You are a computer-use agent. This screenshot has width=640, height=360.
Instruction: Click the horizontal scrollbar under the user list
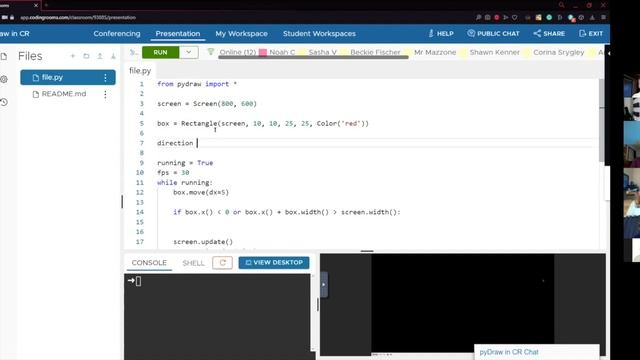point(313,58)
